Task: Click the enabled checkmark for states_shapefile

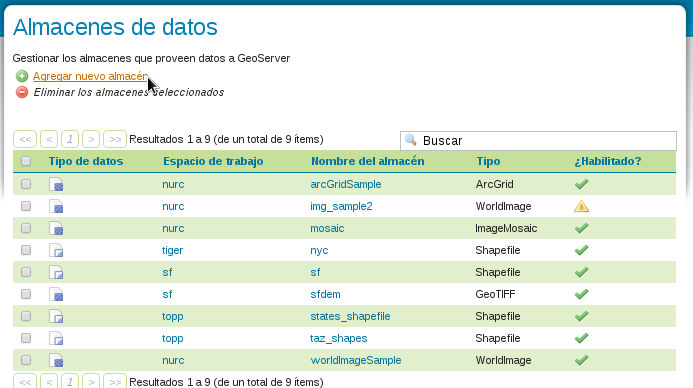Action: [x=581, y=316]
